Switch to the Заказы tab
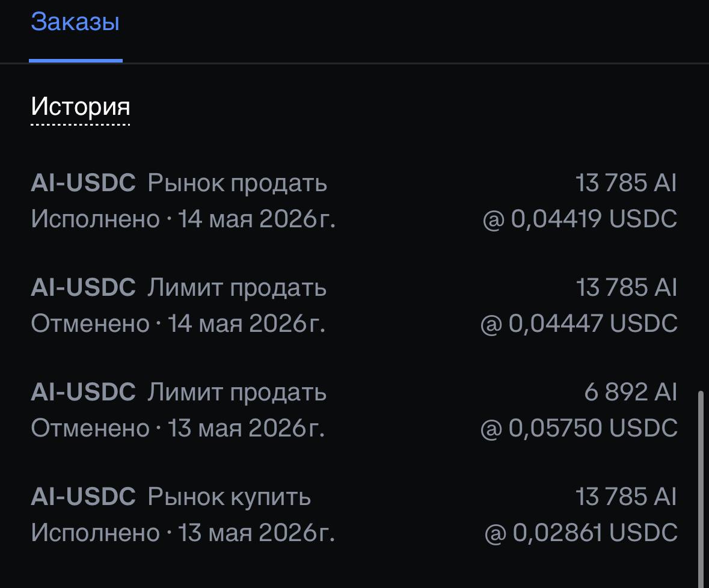709x588 pixels. click(75, 22)
